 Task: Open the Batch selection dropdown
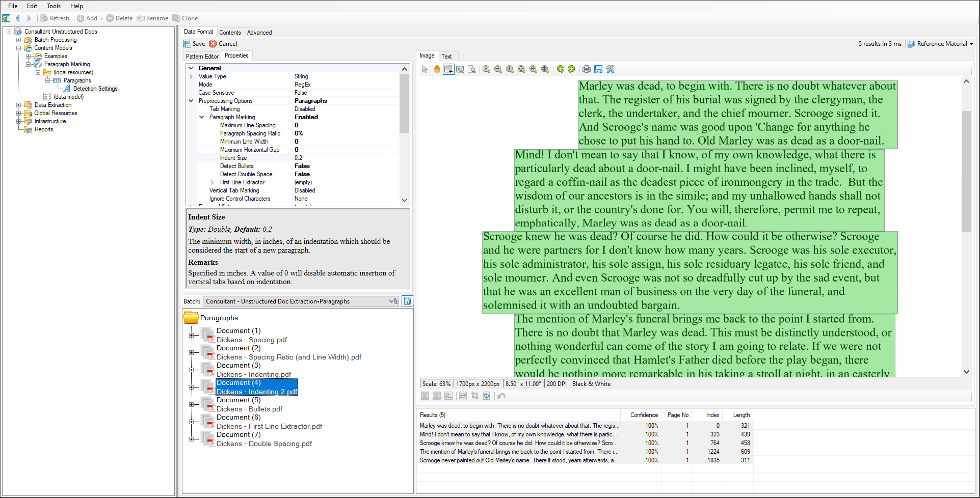[393, 301]
